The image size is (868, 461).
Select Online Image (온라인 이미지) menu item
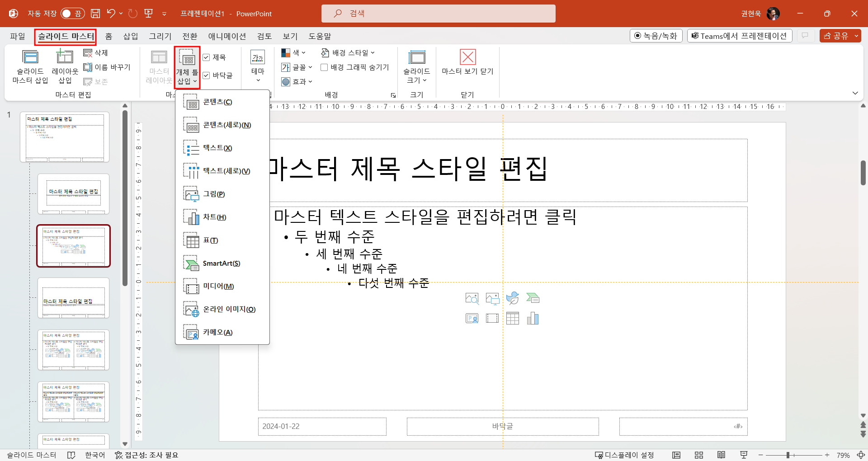222,310
